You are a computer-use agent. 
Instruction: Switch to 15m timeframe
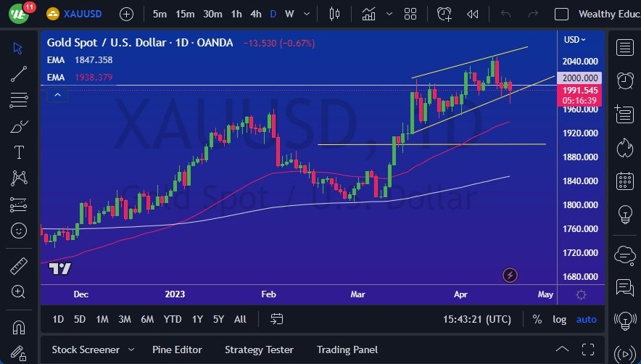(x=185, y=14)
